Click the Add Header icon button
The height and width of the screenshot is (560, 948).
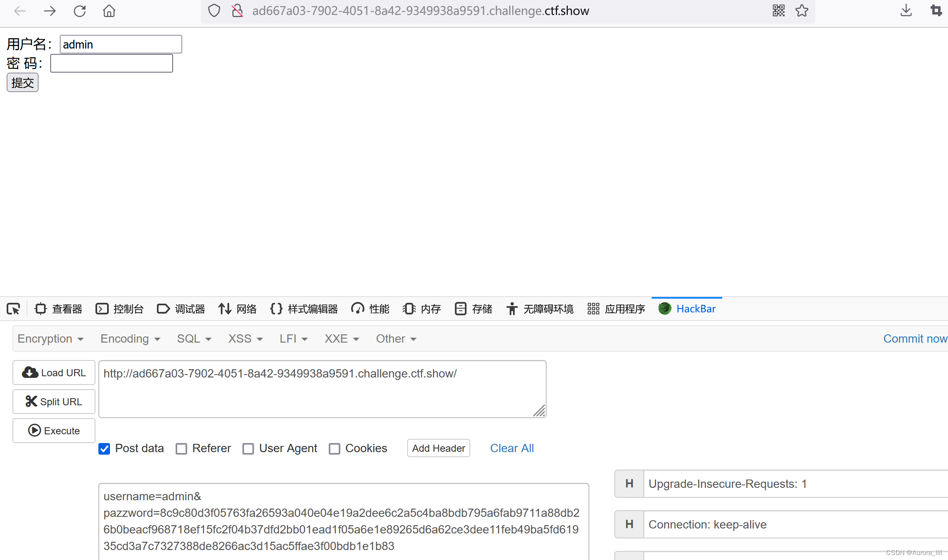(439, 448)
